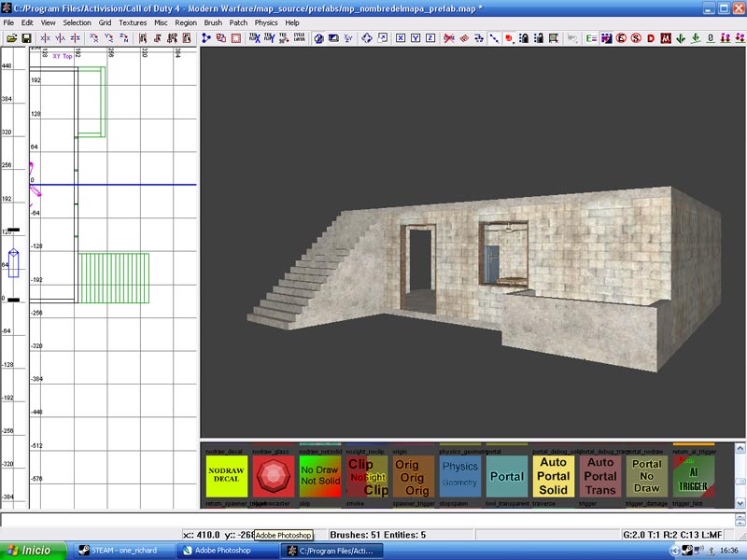Select the Clip NoSight Clip texture
Screen dimensions: 747x560
pos(367,476)
